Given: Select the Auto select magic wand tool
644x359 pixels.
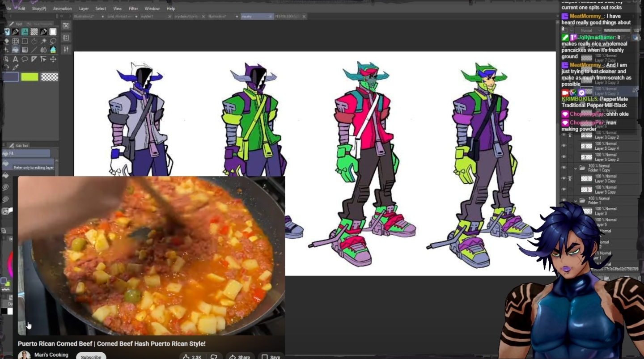Looking at the screenshot, I should click(43, 41).
